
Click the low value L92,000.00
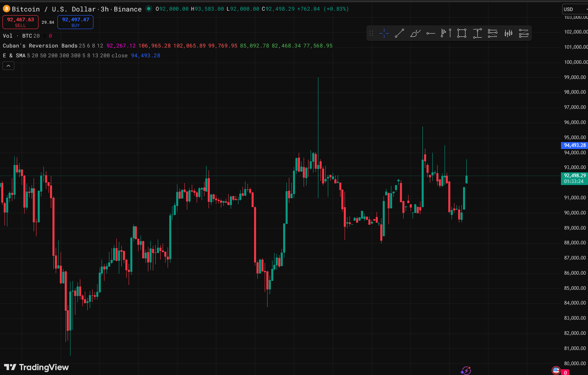click(243, 9)
